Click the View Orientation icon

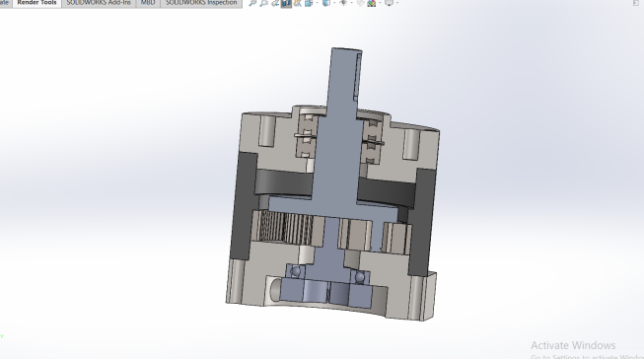(x=309, y=3)
